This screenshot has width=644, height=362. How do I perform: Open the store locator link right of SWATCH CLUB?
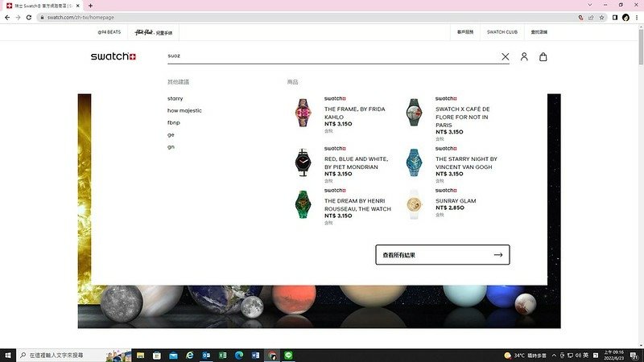click(539, 32)
